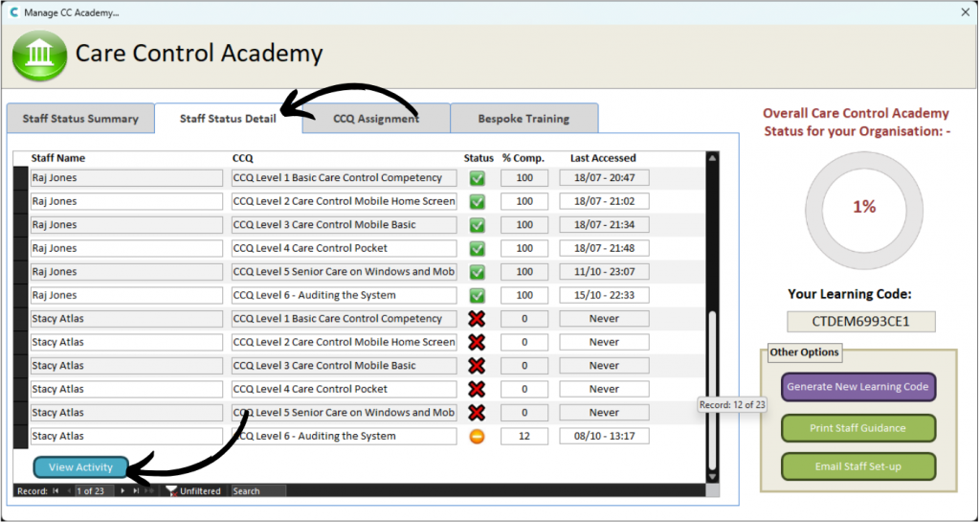Screen dimensions: 980x522
Task: Click last accessed value 11/10 - 23:07
Action: 604,272
